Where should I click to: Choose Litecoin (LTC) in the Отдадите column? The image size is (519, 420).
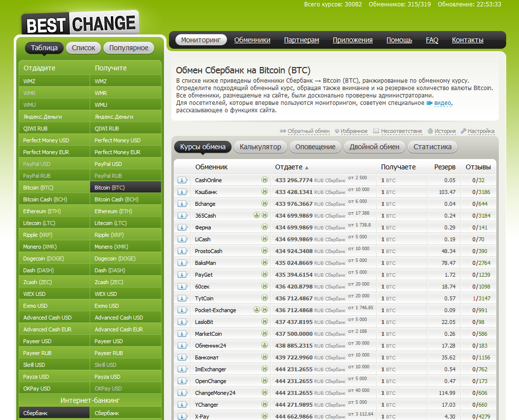54,223
